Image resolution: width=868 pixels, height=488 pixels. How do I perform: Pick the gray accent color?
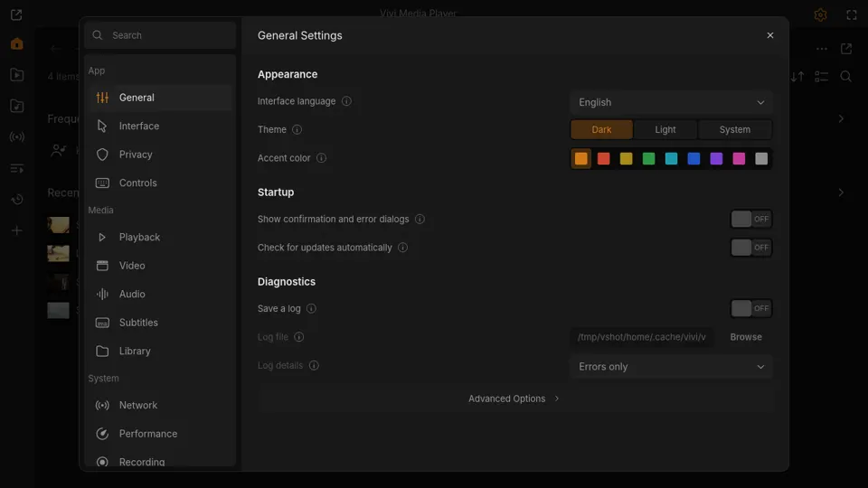pos(761,159)
